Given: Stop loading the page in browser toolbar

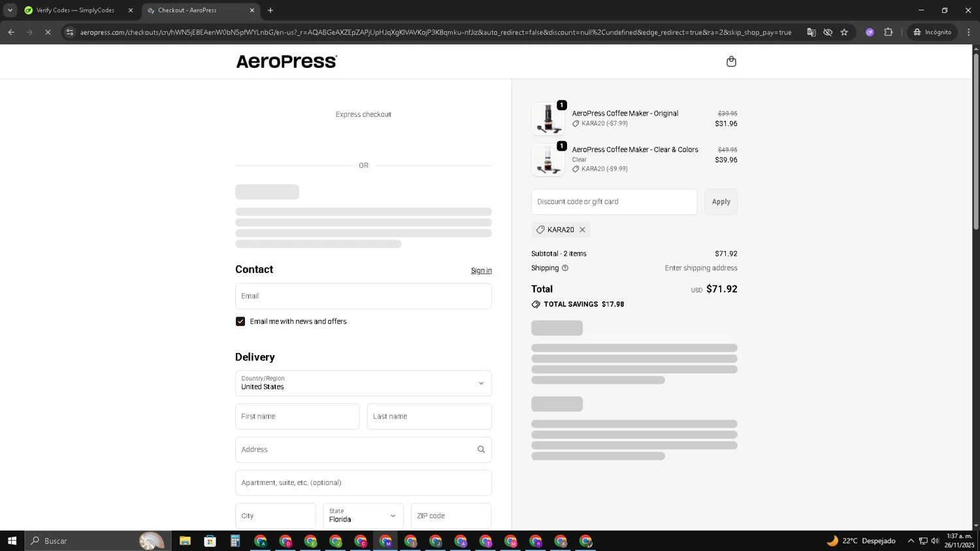Looking at the screenshot, I should (x=48, y=32).
